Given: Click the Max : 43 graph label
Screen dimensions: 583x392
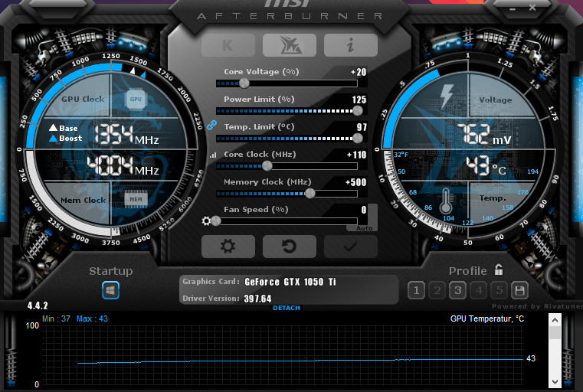Looking at the screenshot, I should tap(92, 318).
